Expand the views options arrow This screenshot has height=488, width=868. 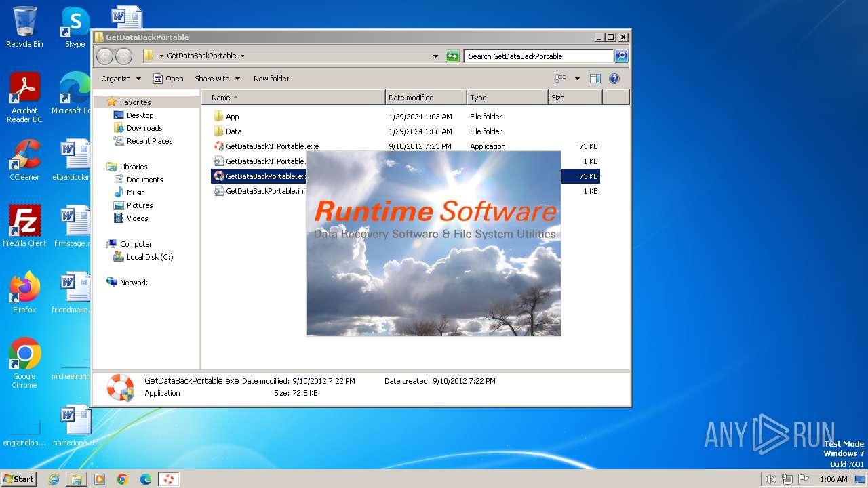click(577, 79)
